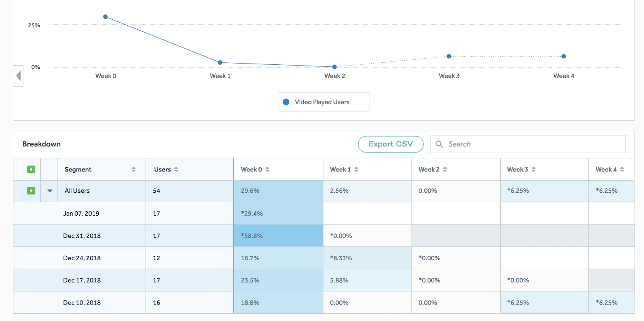The image size is (644, 321).
Task: Click the blue legend color dot
Action: click(x=286, y=102)
